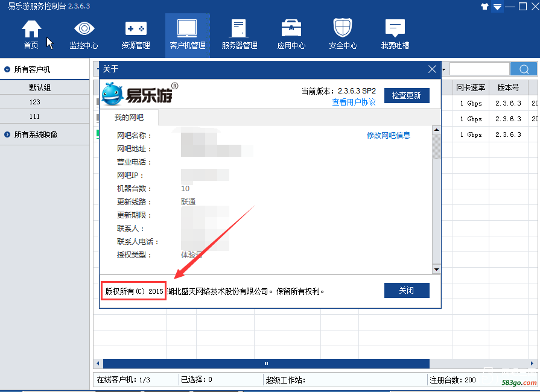This screenshot has width=540, height=392.
Task: Click the 网卡速率 column header
Action: pos(471,88)
